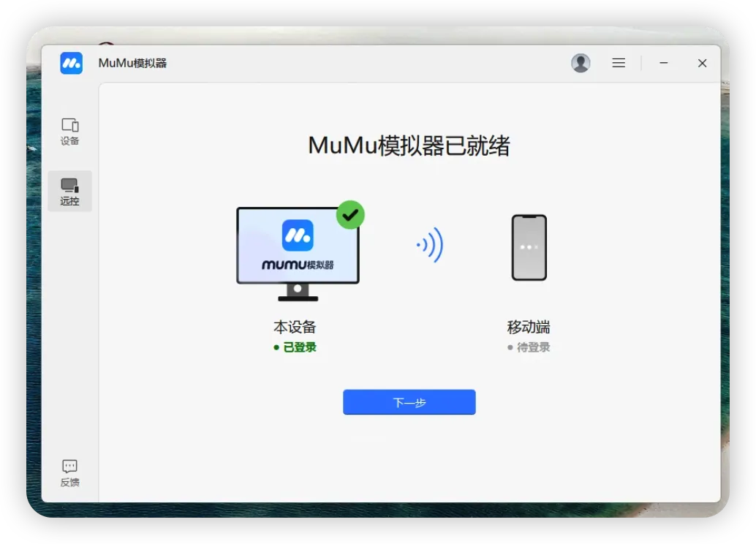Select the 远控 sidebar tab
The image size is (756, 544).
pos(70,192)
